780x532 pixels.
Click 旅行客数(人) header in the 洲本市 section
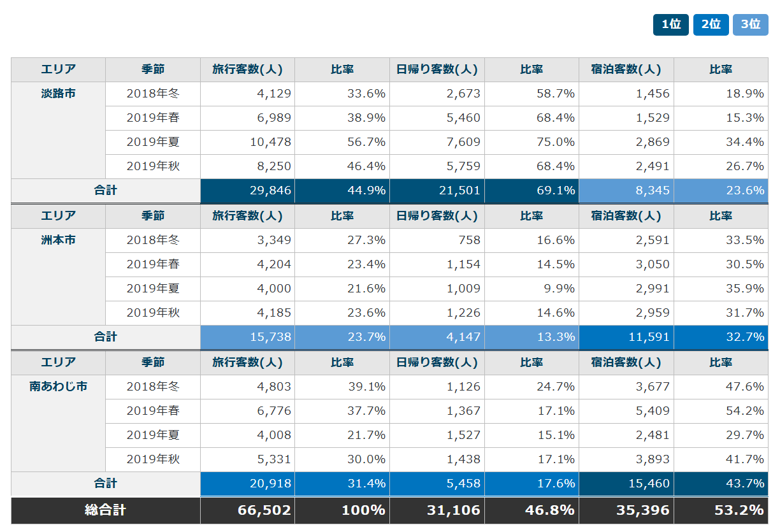(247, 216)
